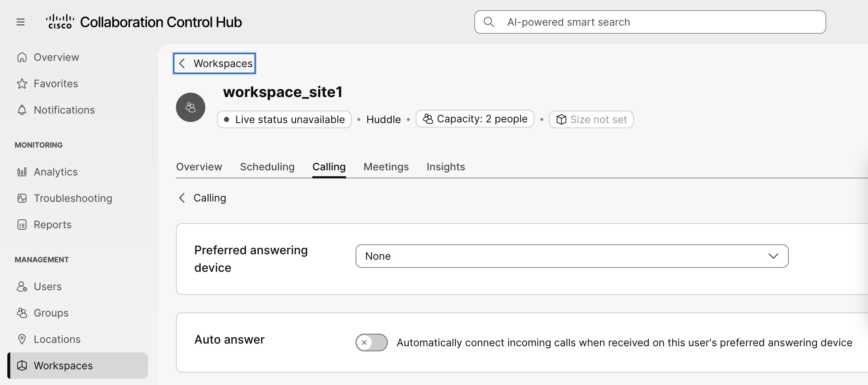Click the Capacity: 2 people badge

475,119
